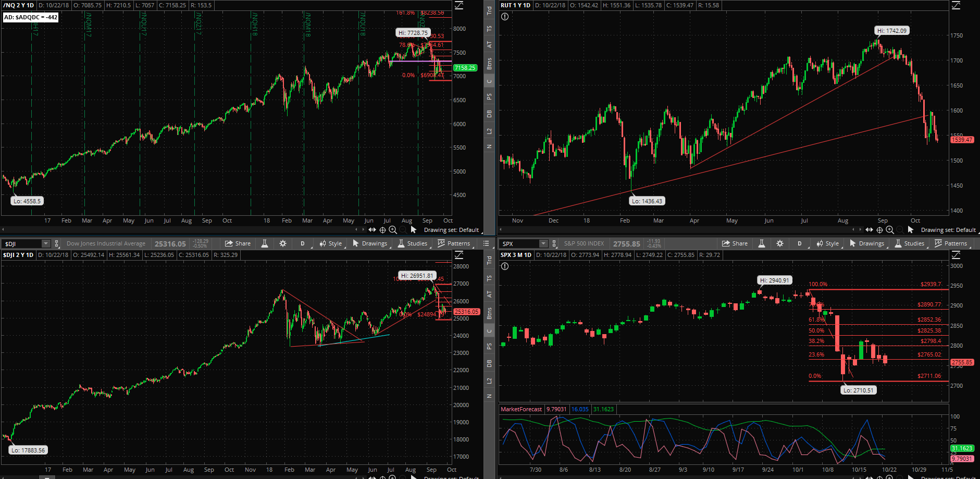Image resolution: width=980 pixels, height=479 pixels.
Task: Click the 61.8% Fibonacci level on SPX chart
Action: pyautogui.click(x=816, y=320)
